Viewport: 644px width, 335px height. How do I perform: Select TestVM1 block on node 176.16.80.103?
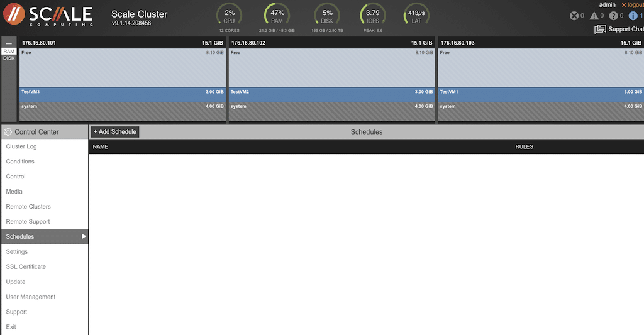[541, 95]
